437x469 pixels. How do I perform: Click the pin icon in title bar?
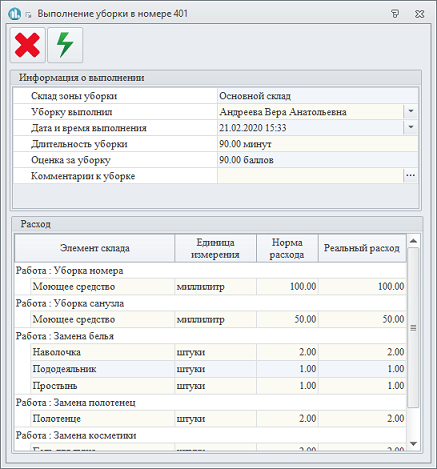(395, 14)
